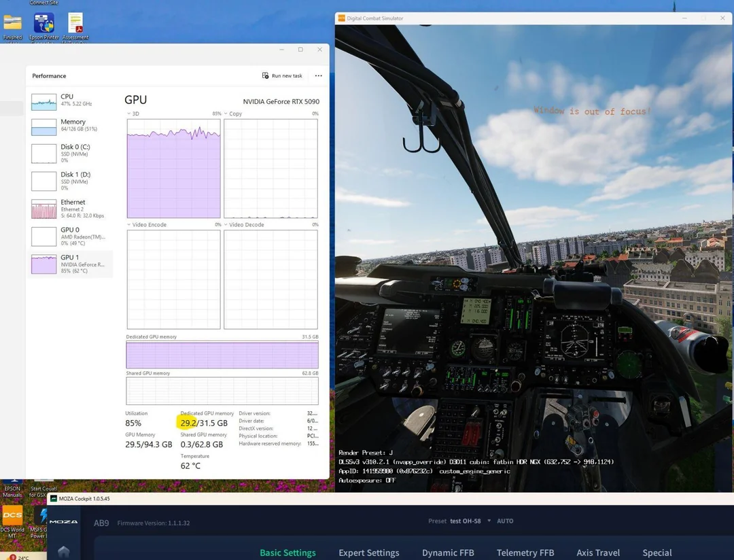Screen dimensions: 734x560
Task: Open Start Couatl for GSX shortcut
Action: [43, 488]
